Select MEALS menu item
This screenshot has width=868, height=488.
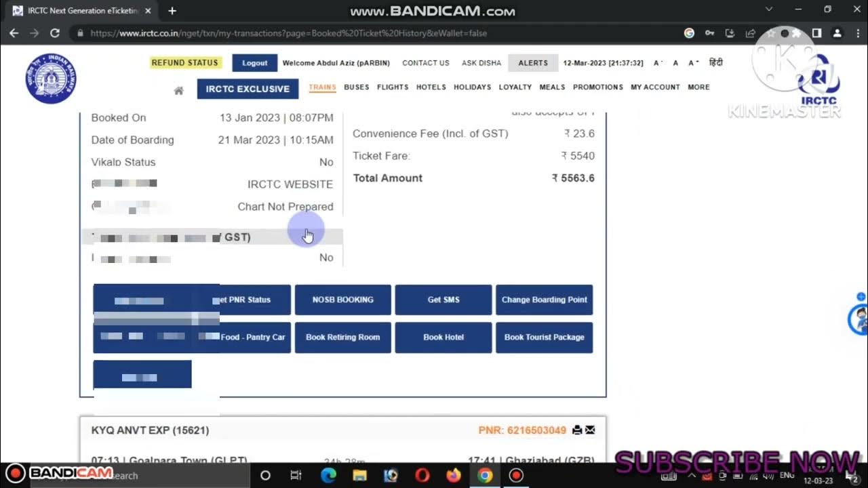tap(552, 87)
